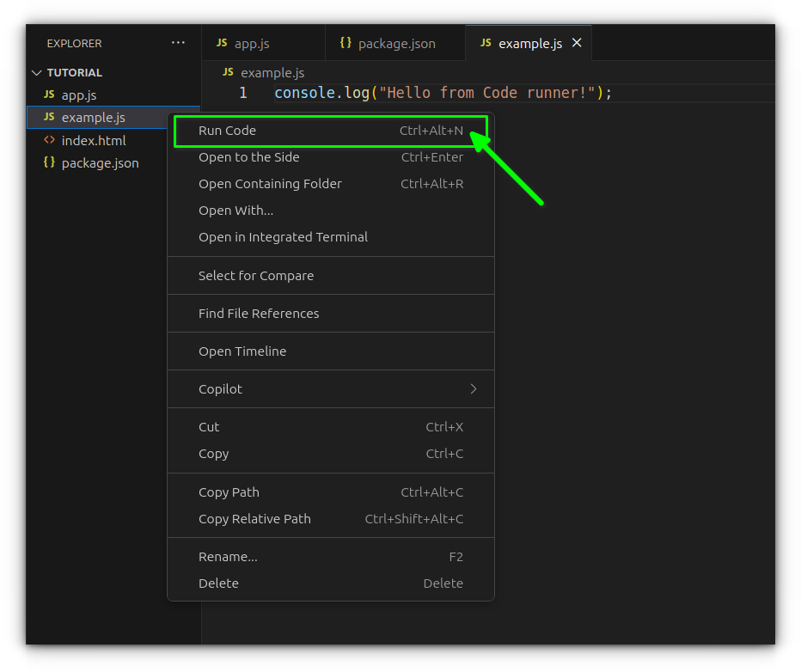Expand the Copilot submenu
801x672 pixels.
[330, 389]
